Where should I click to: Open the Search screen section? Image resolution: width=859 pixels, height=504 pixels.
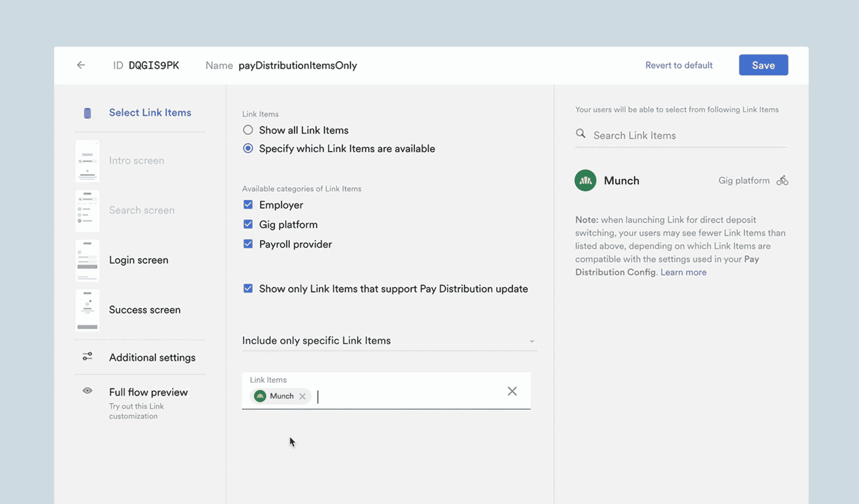point(142,210)
